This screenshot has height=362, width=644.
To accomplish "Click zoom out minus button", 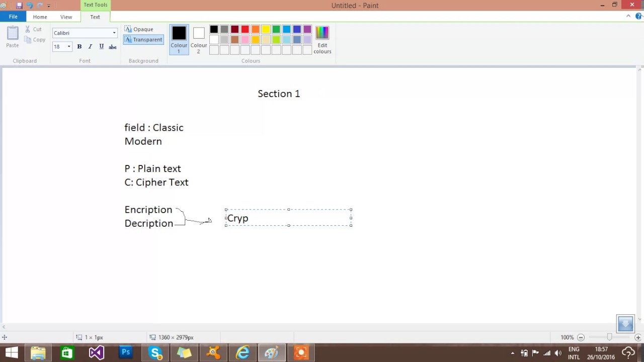I will pyautogui.click(x=581, y=337).
